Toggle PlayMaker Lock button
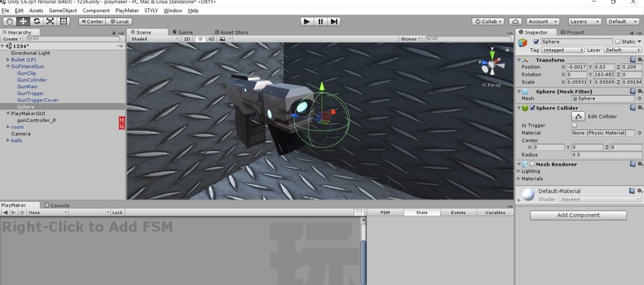Screen dimensions: 644x285 [x=117, y=212]
